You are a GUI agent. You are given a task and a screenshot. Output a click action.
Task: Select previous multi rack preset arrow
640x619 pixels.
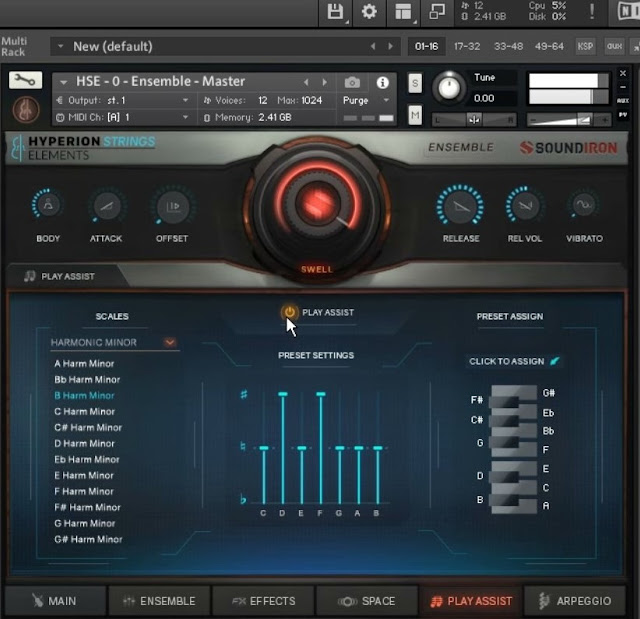pyautogui.click(x=373, y=46)
